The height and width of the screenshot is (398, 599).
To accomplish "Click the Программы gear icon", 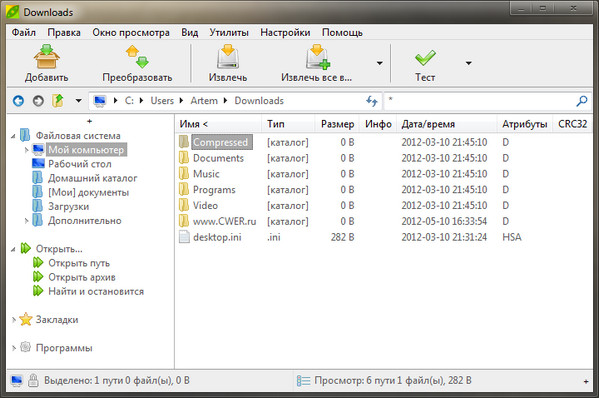I will tap(25, 347).
